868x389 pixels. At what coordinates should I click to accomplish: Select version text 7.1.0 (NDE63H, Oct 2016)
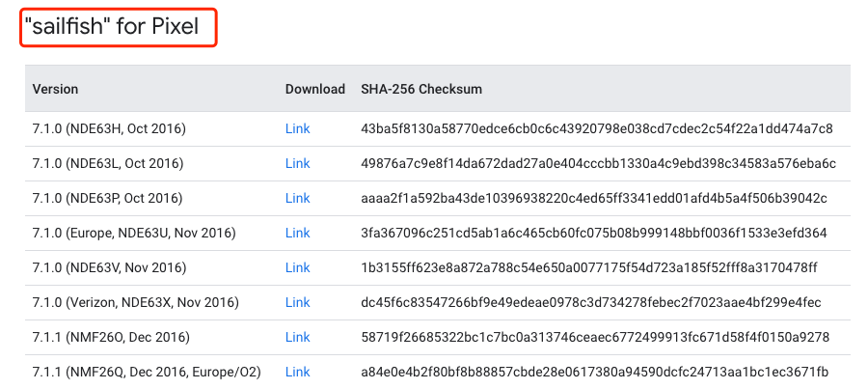point(109,129)
